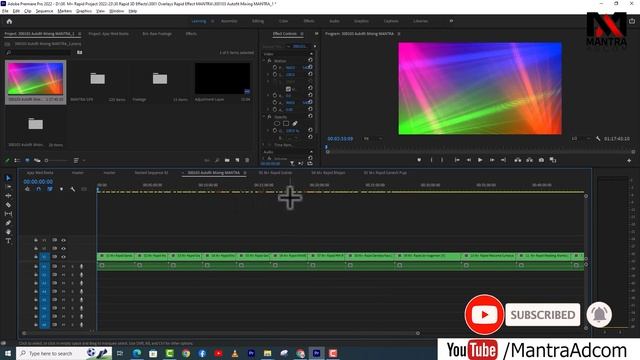Screen dimensions: 640x360
Task: Open Project panel hamburger menu
Action: [x=80, y=33]
